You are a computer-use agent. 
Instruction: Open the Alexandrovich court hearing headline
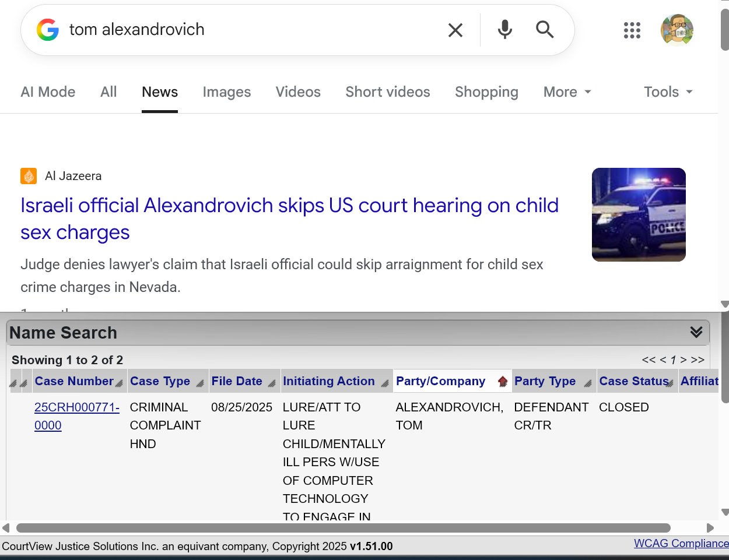point(289,219)
